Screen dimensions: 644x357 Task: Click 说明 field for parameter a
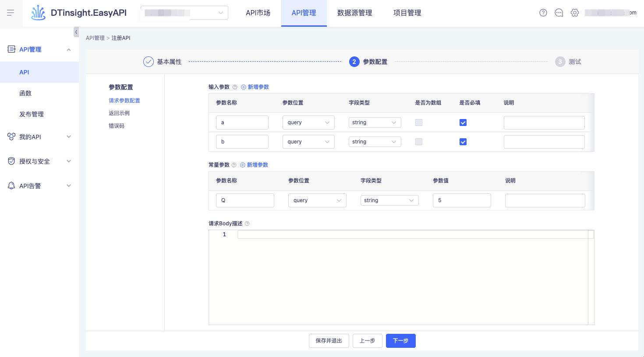tap(544, 122)
